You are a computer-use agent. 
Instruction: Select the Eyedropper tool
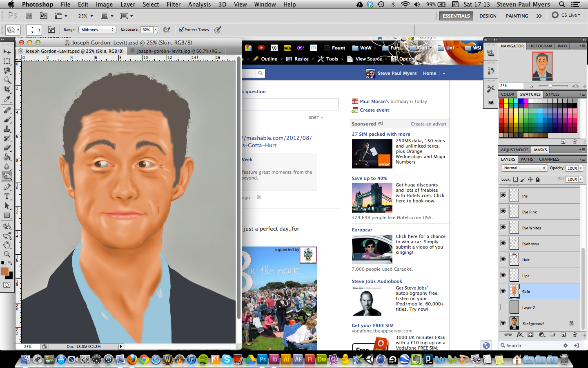7,99
